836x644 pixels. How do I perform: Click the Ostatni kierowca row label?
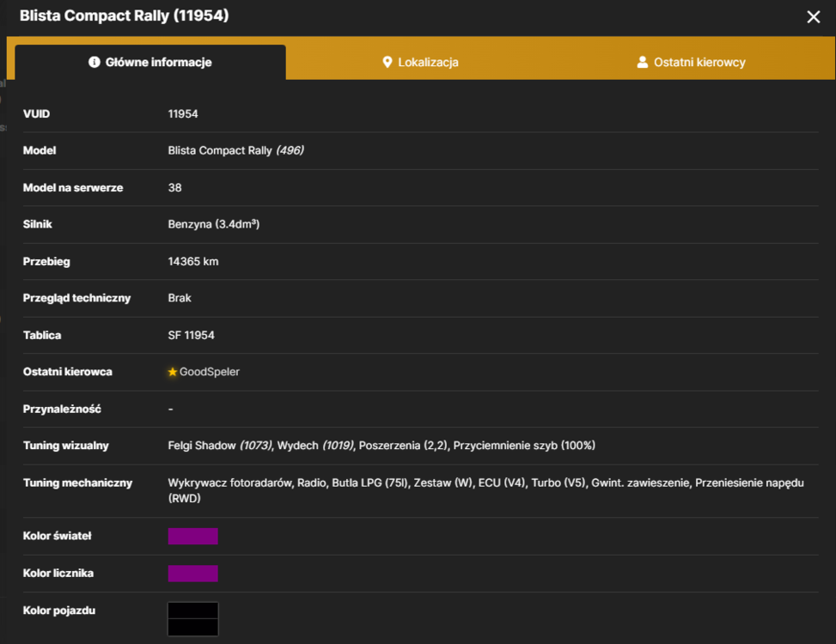click(68, 372)
